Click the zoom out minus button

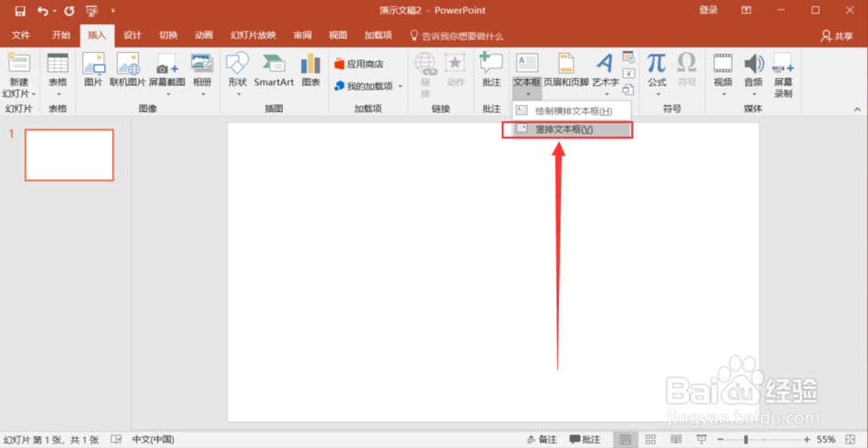tap(720, 439)
